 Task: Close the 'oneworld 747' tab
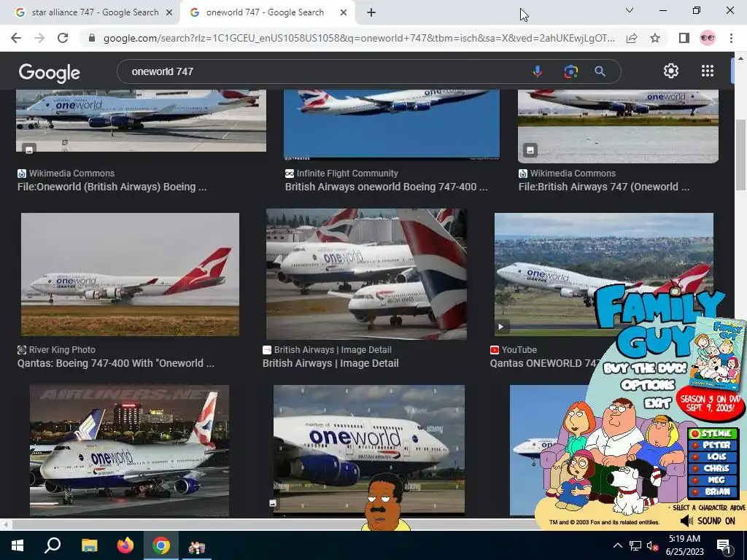click(344, 13)
